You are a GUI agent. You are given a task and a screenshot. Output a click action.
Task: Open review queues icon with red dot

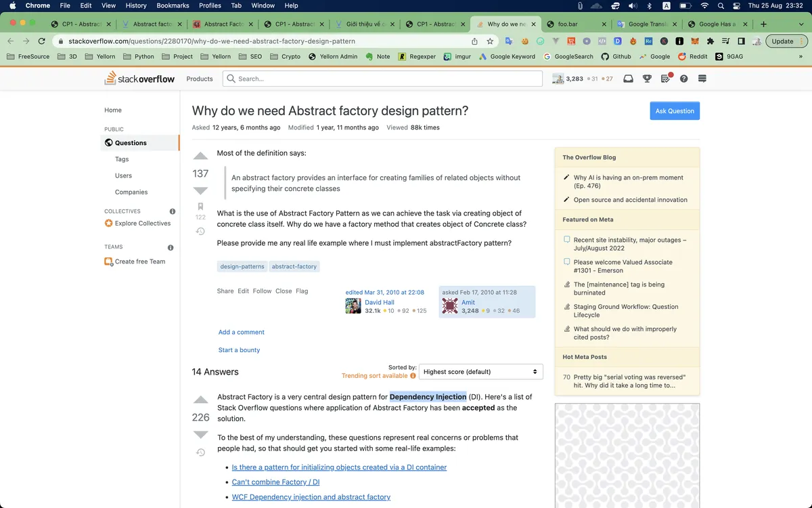(666, 78)
